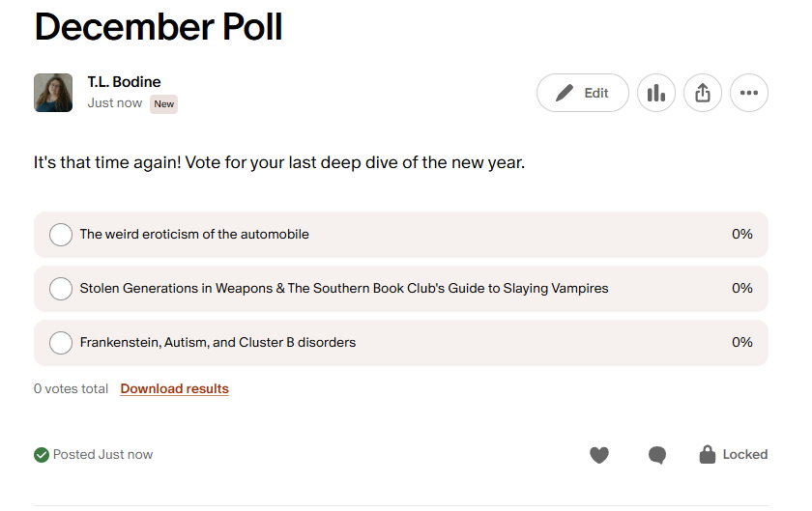Click the share post icon
The height and width of the screenshot is (511, 812).
click(x=703, y=94)
